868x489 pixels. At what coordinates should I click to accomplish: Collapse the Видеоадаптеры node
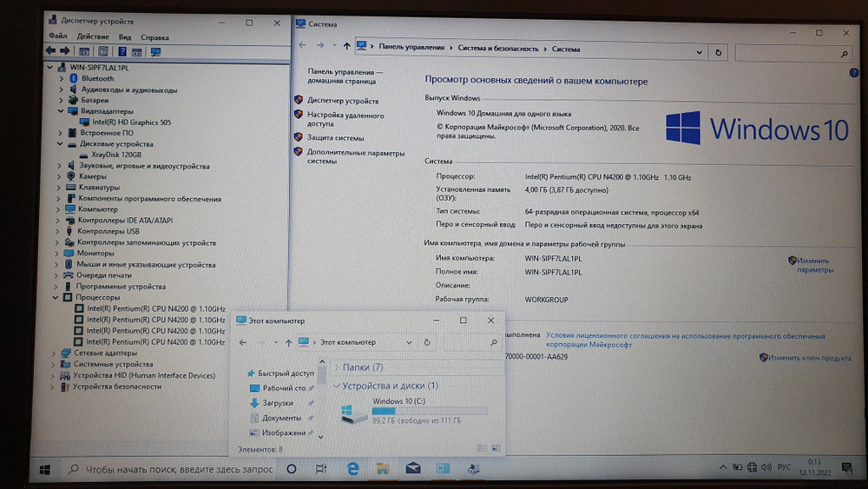61,111
